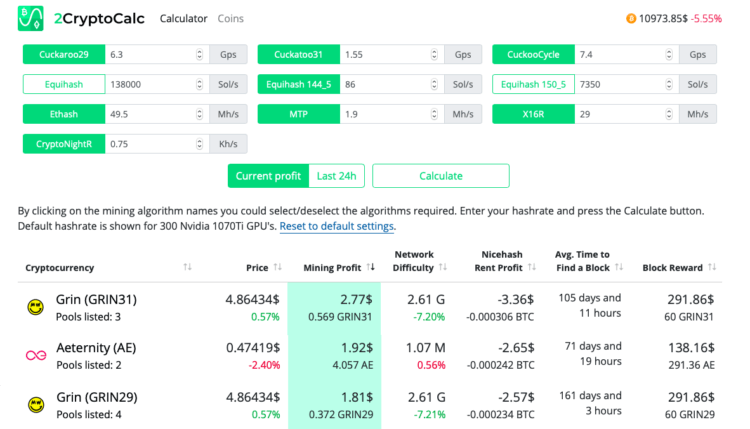Click the MTP hashrate stepper arrows

[434, 114]
